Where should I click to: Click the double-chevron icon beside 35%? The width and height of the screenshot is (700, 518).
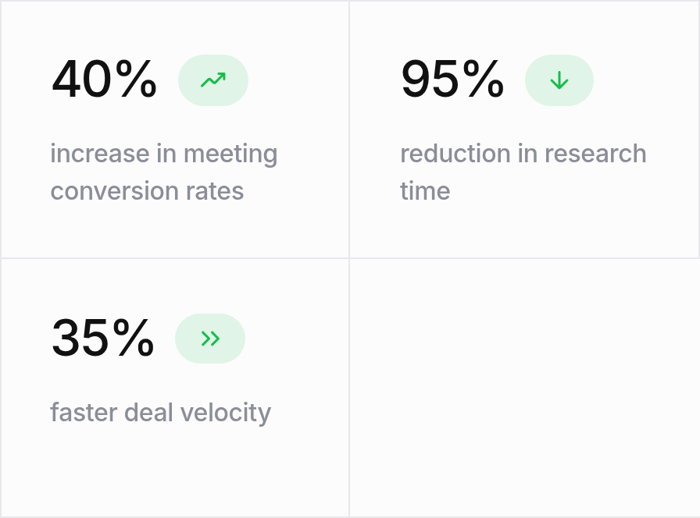coord(210,339)
